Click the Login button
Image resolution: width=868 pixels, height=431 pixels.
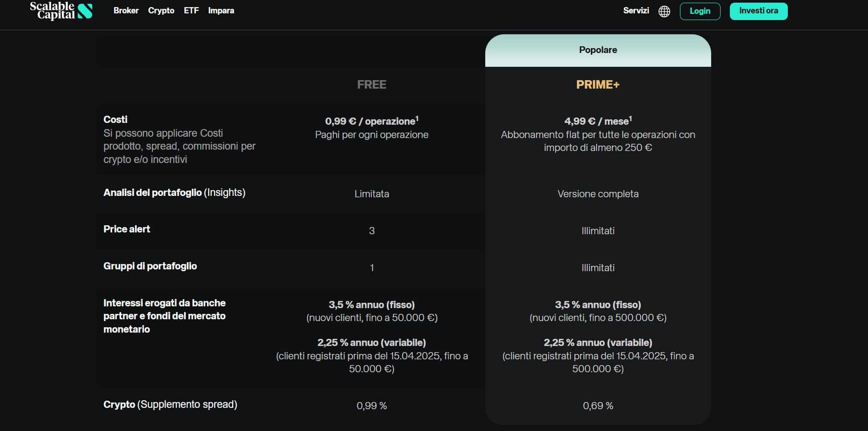point(700,11)
